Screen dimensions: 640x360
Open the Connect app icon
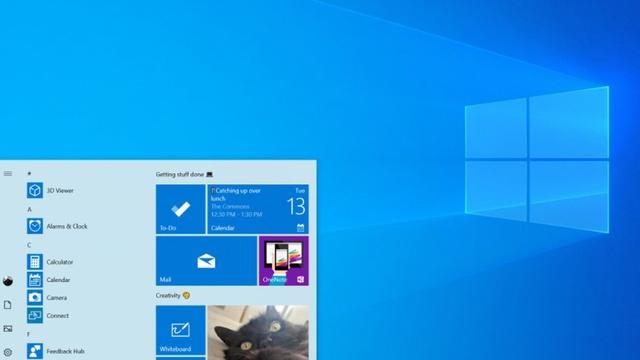coord(35,316)
